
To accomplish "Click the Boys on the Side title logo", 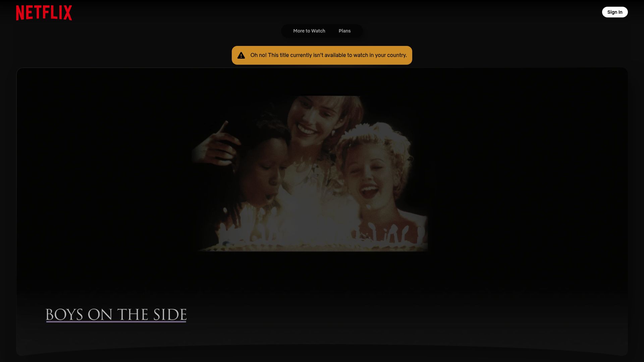I will coord(116,315).
